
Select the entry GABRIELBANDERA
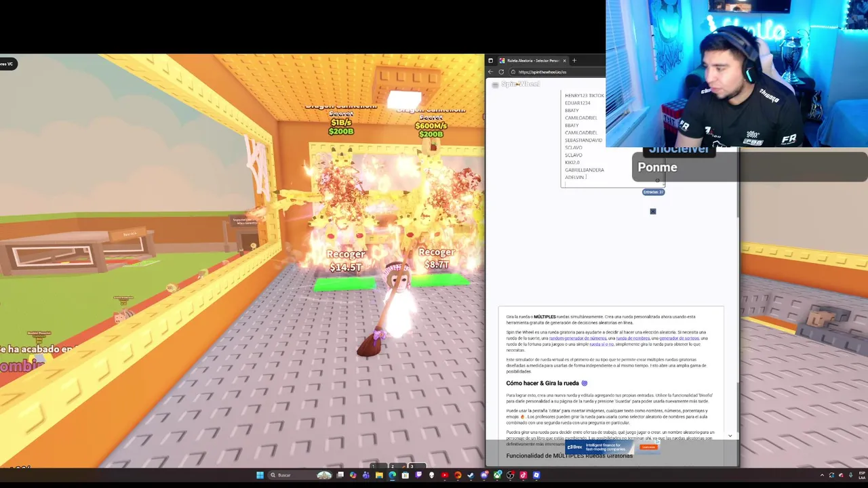click(x=584, y=170)
